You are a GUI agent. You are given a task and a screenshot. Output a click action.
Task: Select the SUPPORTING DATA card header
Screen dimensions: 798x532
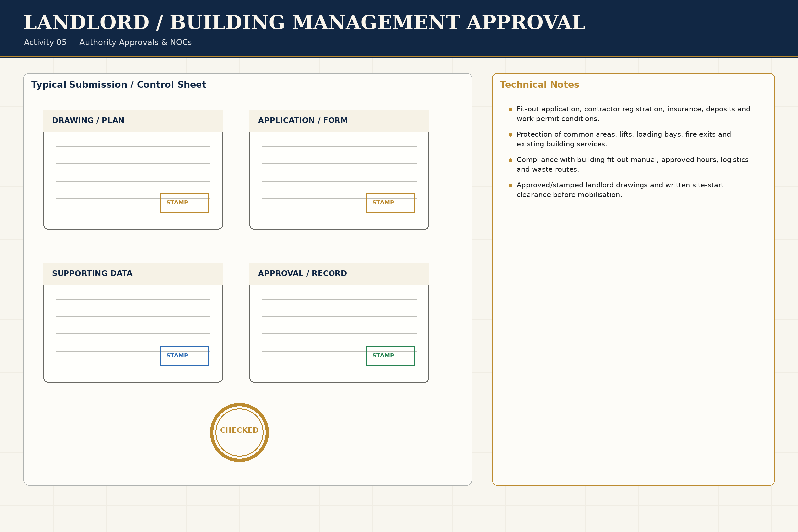click(x=133, y=274)
